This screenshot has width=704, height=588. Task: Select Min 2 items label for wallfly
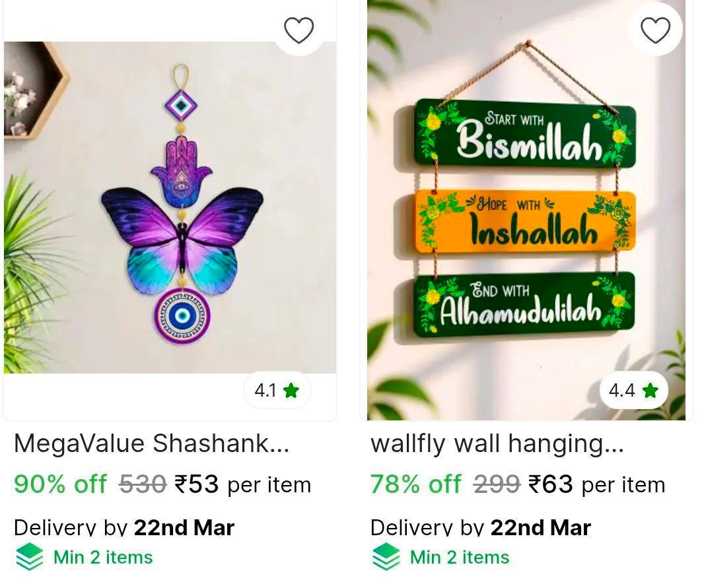pos(460,558)
